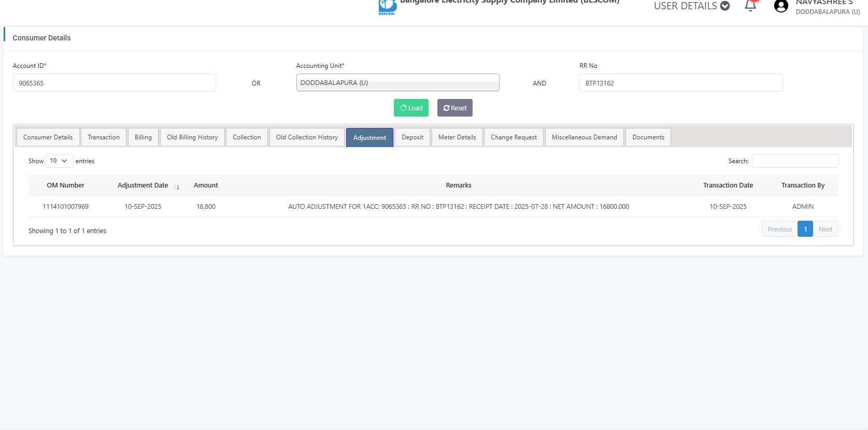The height and width of the screenshot is (430, 868).
Task: Select the Adjustment tab
Action: pyautogui.click(x=369, y=137)
